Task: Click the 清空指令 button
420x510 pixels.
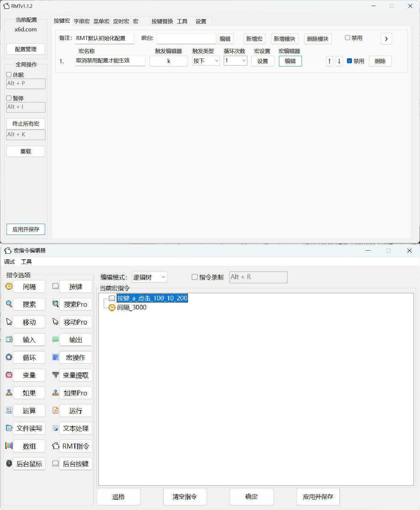Action: (x=185, y=497)
